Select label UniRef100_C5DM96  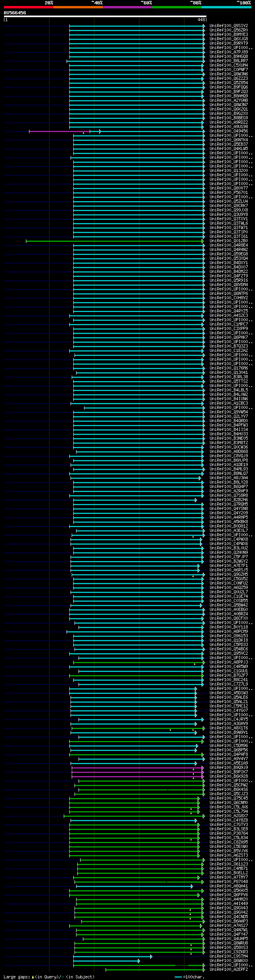229,745
